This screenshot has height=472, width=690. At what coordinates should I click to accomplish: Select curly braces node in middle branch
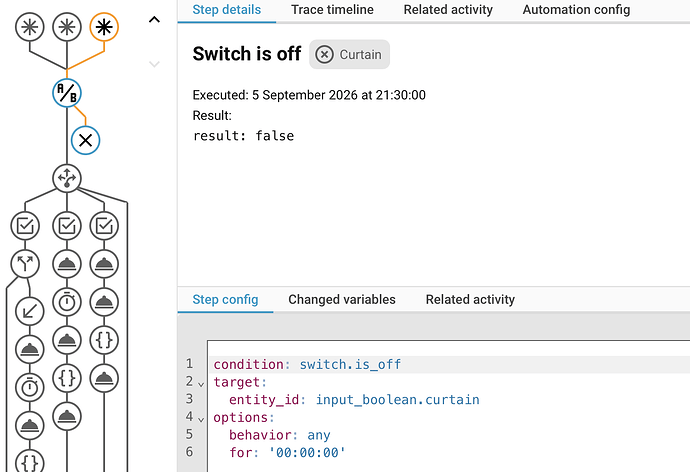click(67, 378)
